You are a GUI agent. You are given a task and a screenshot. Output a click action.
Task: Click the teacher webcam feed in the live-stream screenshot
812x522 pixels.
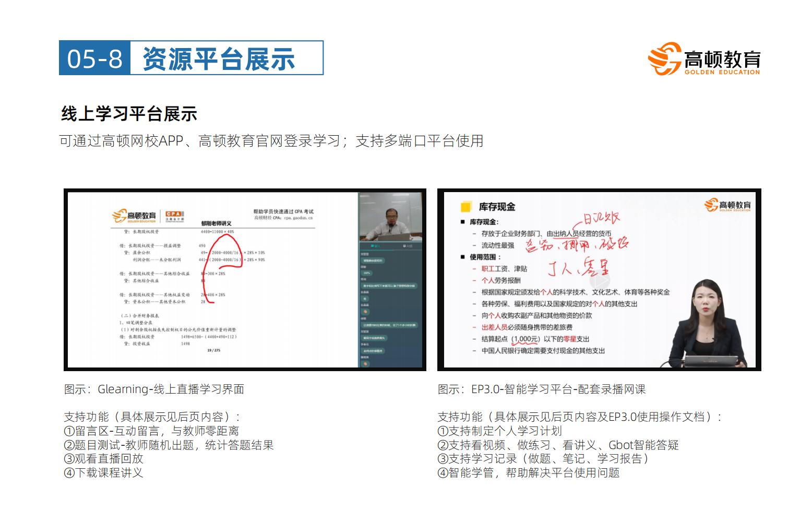tap(390, 216)
